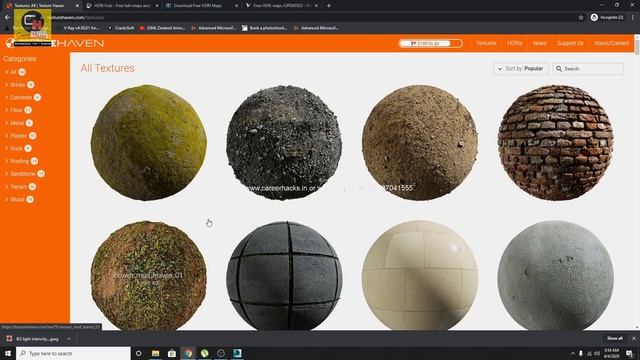Expand the downloaded file options arrow

click(69, 339)
